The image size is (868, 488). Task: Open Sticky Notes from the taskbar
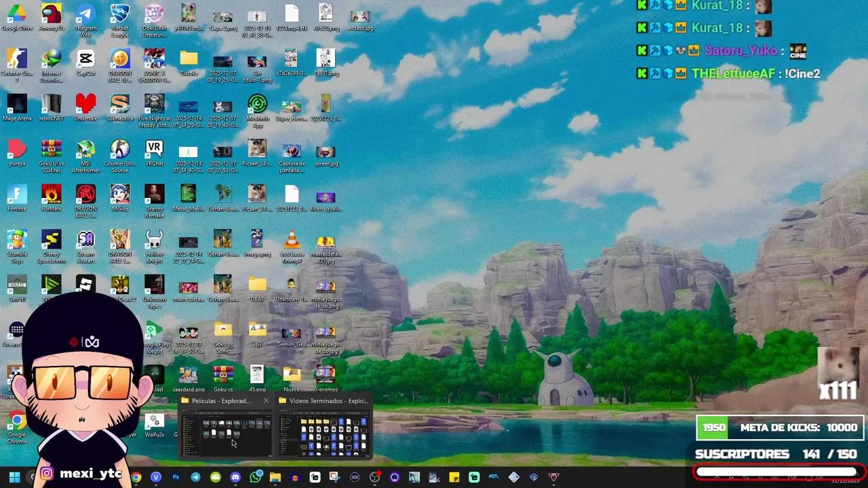tap(453, 478)
